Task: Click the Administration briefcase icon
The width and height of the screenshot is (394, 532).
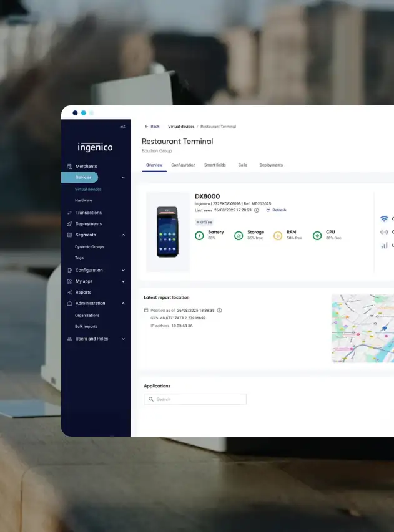Action: [69, 303]
